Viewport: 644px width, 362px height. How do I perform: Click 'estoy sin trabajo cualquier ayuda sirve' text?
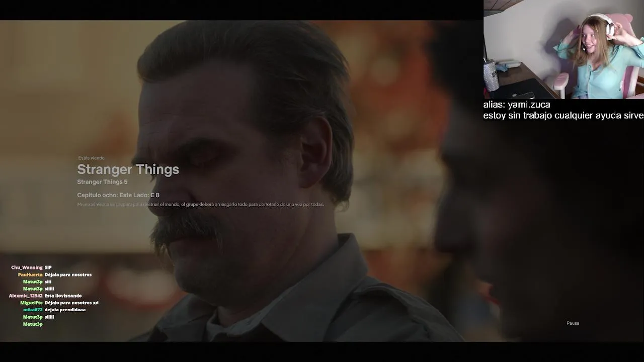563,116
